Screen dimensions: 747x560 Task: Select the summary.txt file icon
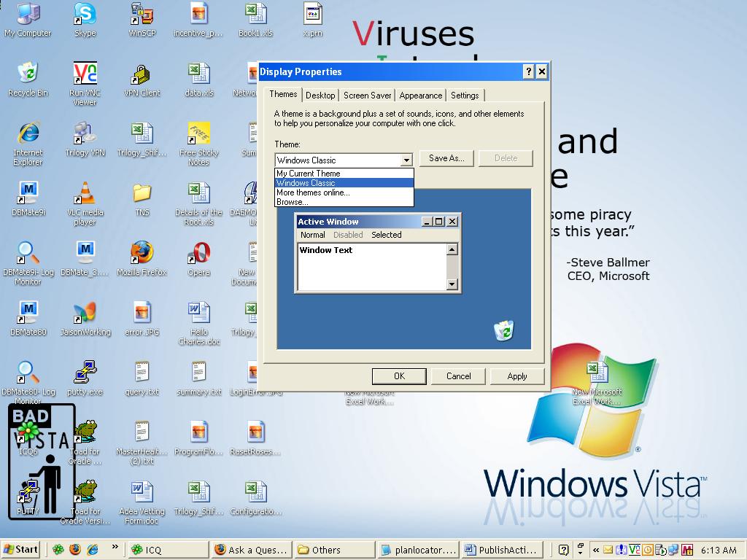point(199,378)
